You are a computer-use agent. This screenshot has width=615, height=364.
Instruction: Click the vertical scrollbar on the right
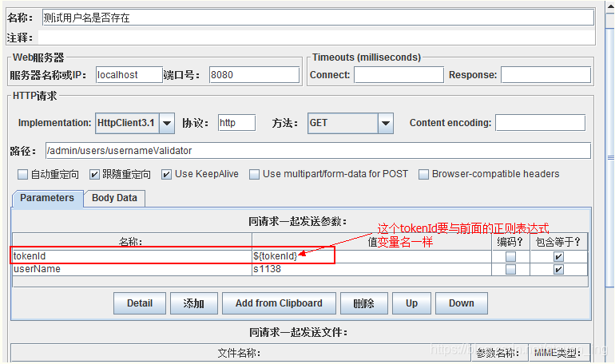(x=610, y=156)
